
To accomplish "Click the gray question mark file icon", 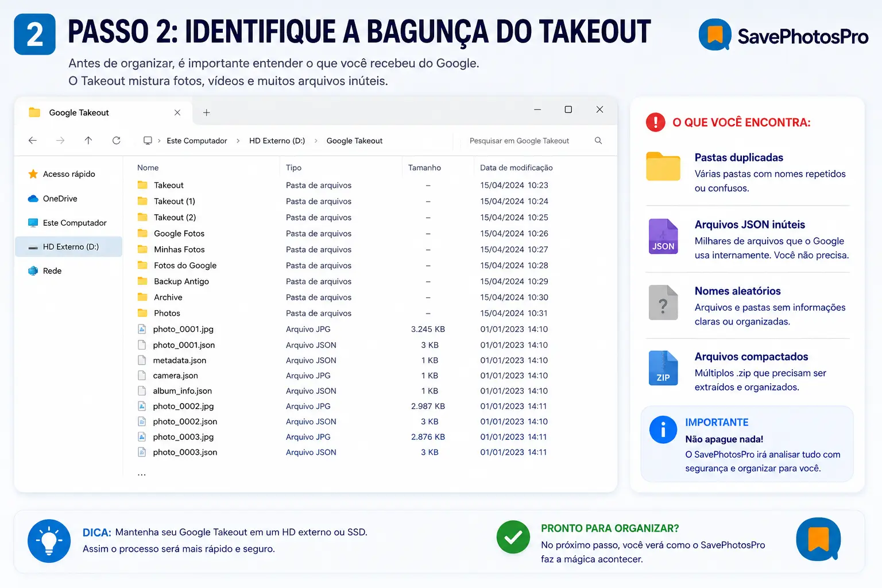I will click(x=663, y=303).
